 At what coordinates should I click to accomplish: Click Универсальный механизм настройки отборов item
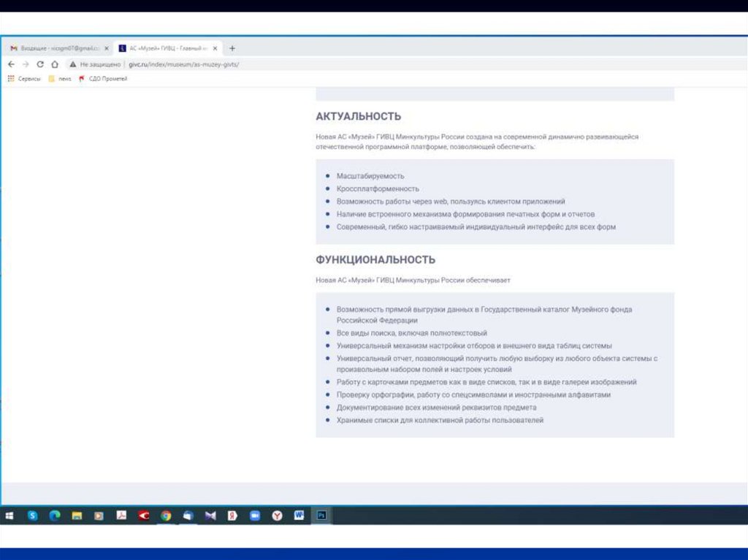pyautogui.click(x=474, y=346)
